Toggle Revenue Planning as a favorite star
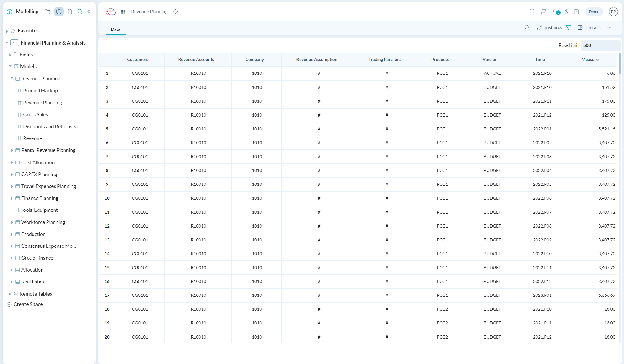The height and width of the screenshot is (364, 624). click(175, 12)
